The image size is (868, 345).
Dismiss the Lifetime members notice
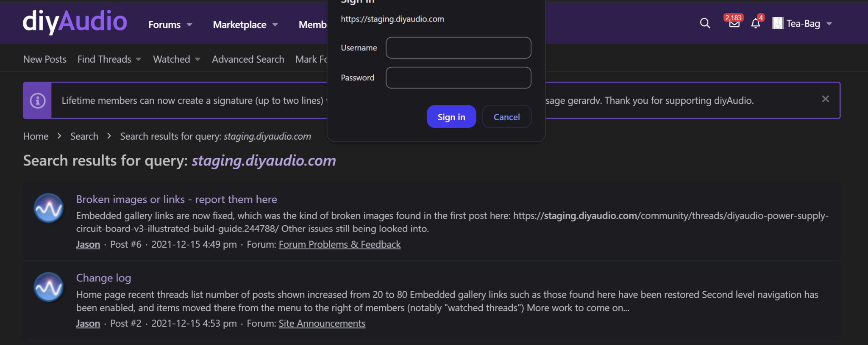(x=825, y=99)
